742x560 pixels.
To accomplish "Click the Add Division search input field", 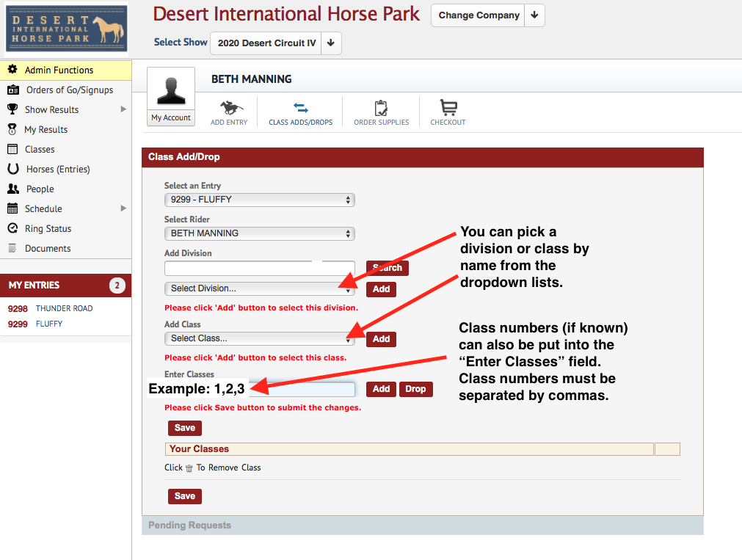I will (x=259, y=268).
